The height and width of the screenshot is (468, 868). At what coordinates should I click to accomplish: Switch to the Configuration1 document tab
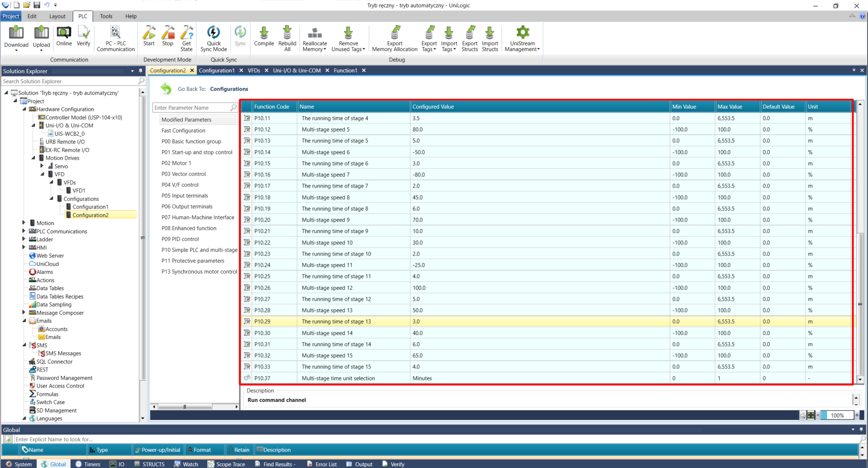(x=217, y=71)
